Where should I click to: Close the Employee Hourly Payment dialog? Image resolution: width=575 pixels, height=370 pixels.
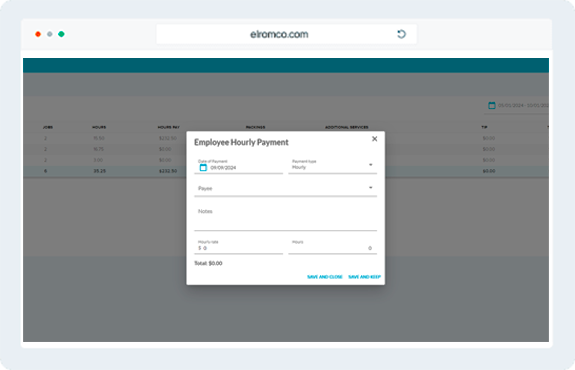pos(374,139)
